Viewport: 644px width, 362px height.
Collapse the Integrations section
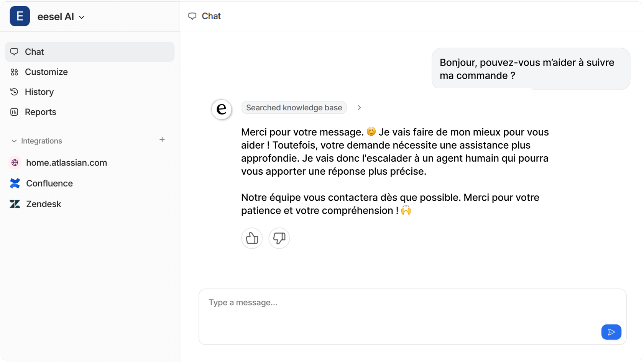click(x=14, y=141)
